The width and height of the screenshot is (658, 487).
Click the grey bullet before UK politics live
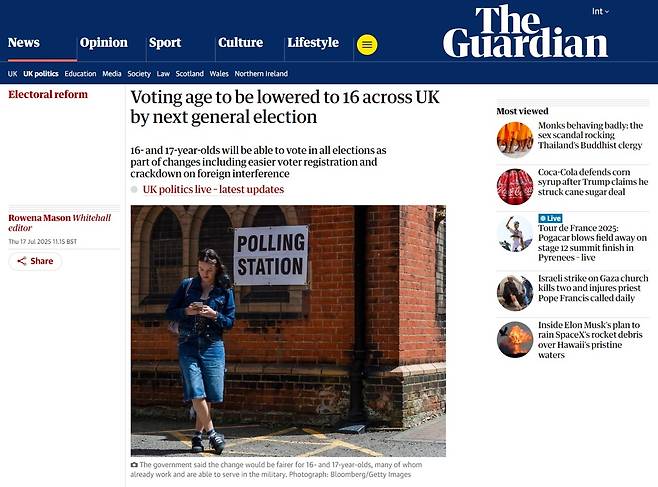pyautogui.click(x=135, y=190)
